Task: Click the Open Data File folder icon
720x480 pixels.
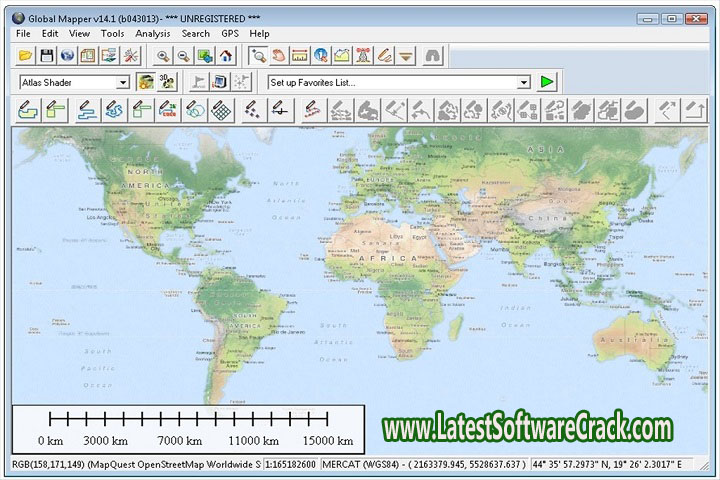Action: [26, 56]
